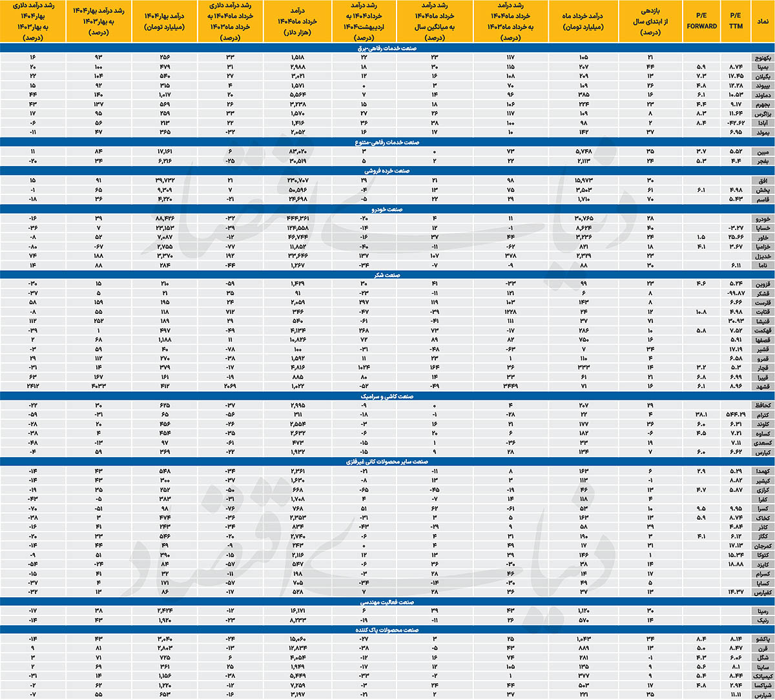Click the symbol cell 'کفپارس'
Viewport: 775px width, 700px height.
point(762,592)
